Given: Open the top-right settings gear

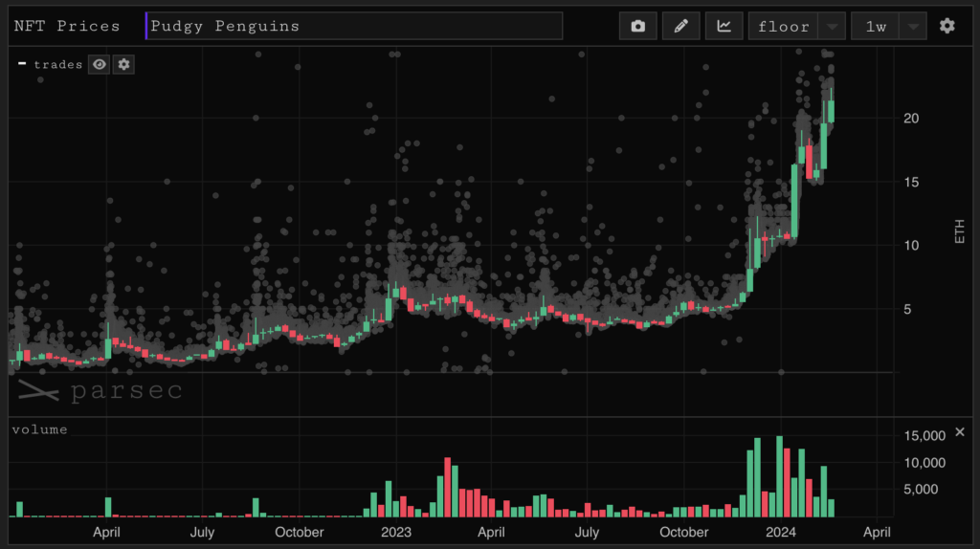Looking at the screenshot, I should pyautogui.click(x=947, y=26).
